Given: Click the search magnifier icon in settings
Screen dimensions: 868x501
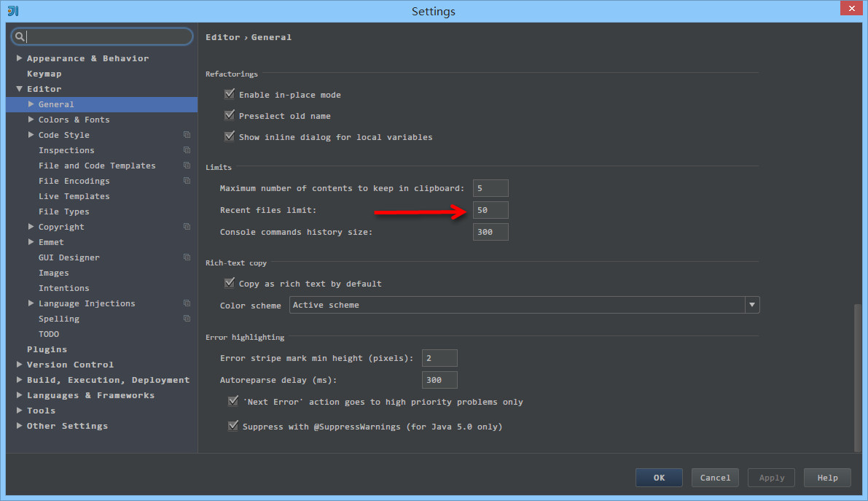Looking at the screenshot, I should pos(20,36).
